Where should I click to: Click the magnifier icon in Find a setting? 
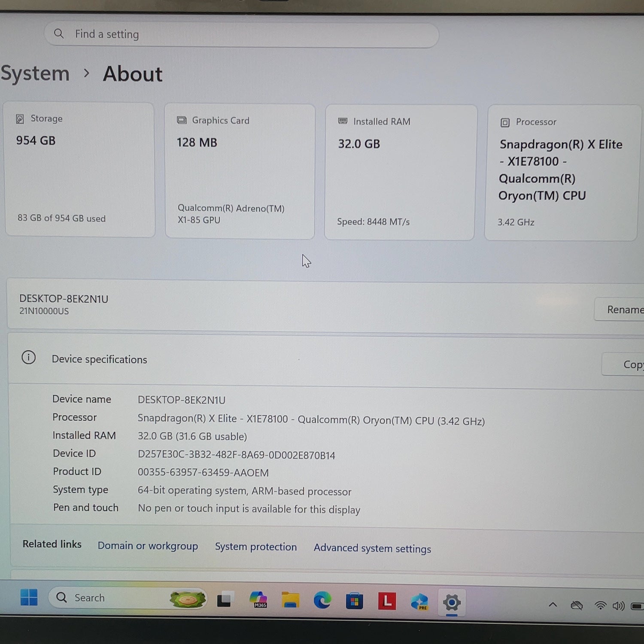click(x=59, y=33)
